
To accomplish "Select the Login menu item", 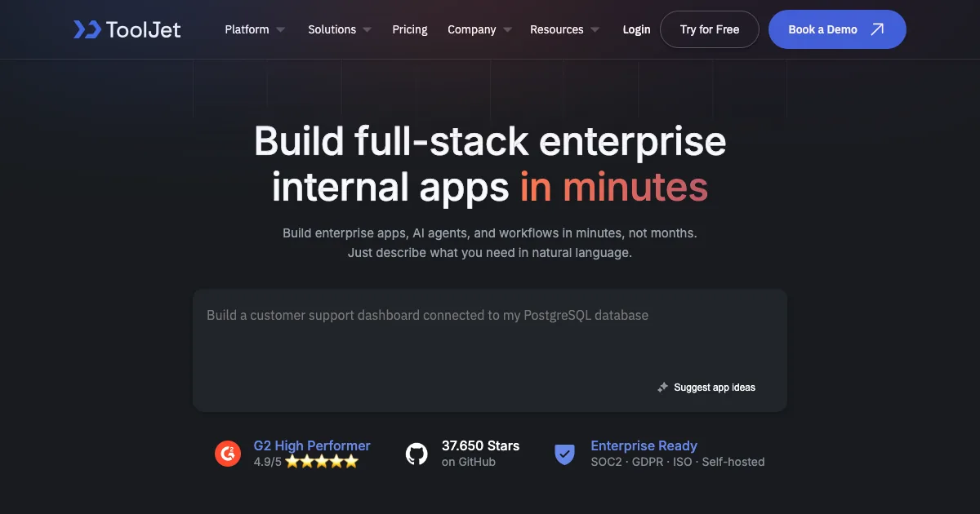I will coord(636,29).
